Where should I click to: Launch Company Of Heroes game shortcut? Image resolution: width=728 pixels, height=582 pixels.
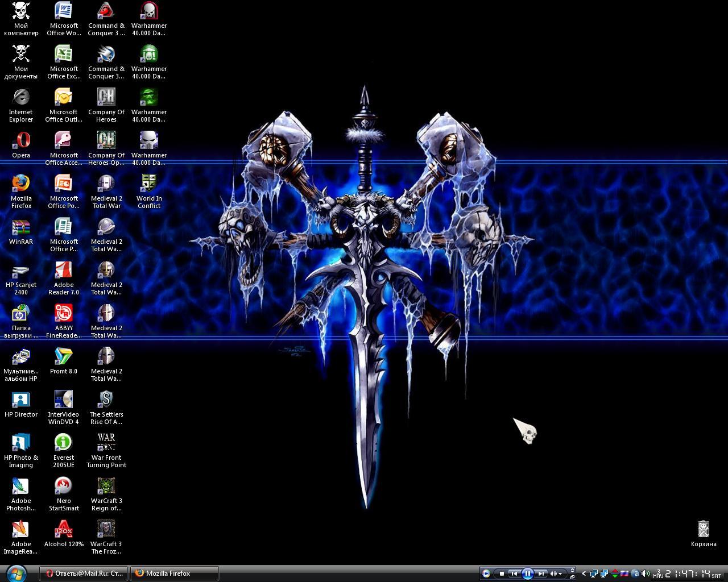pyautogui.click(x=106, y=105)
